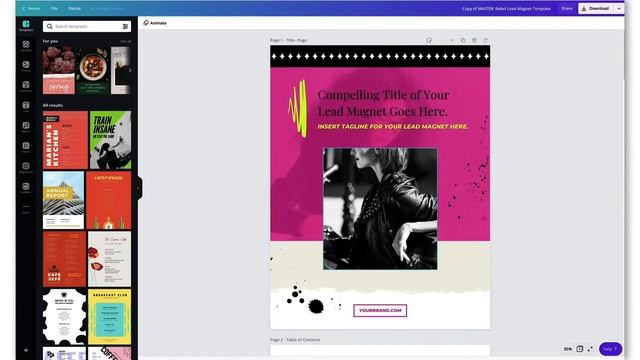Open the File menu
The image size is (640, 360).
pos(54,9)
